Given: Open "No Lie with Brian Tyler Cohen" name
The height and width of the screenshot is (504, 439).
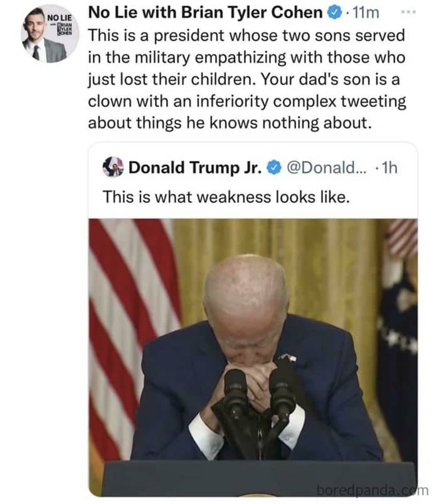Looking at the screenshot, I should (205, 13).
